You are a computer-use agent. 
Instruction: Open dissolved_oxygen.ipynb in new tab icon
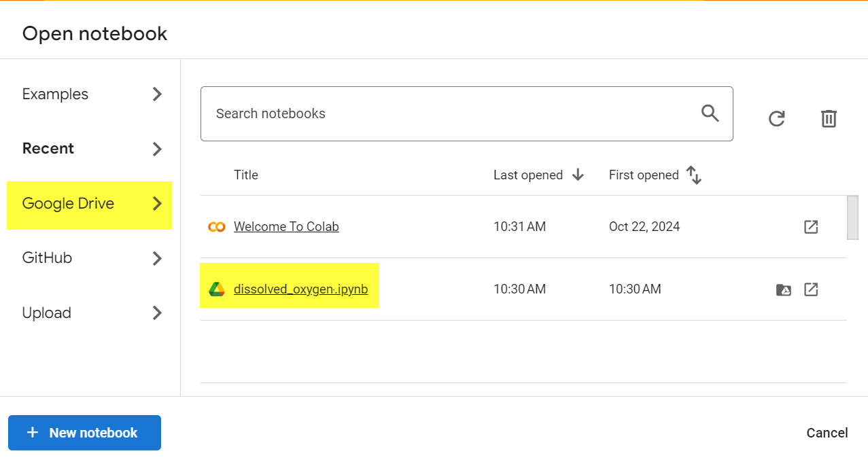811,289
